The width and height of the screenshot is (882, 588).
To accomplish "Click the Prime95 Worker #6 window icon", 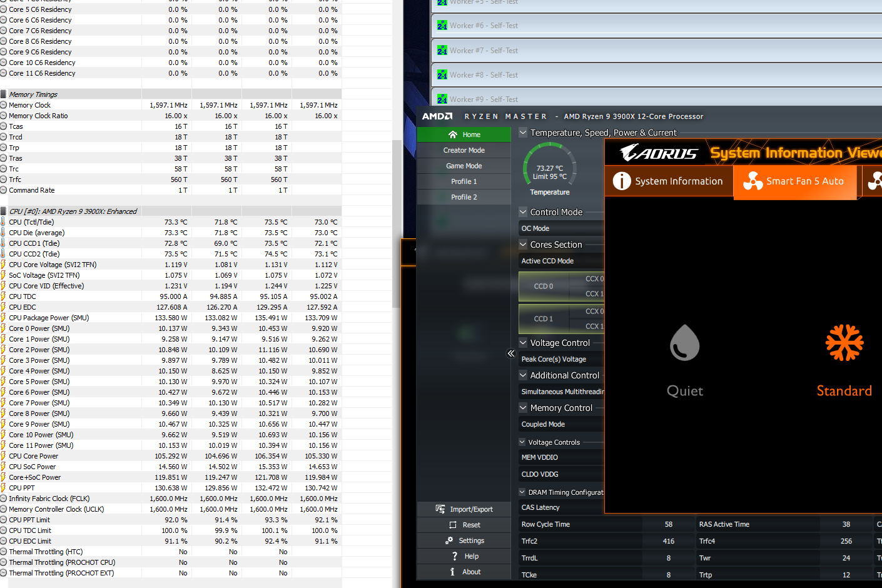I will click(442, 26).
